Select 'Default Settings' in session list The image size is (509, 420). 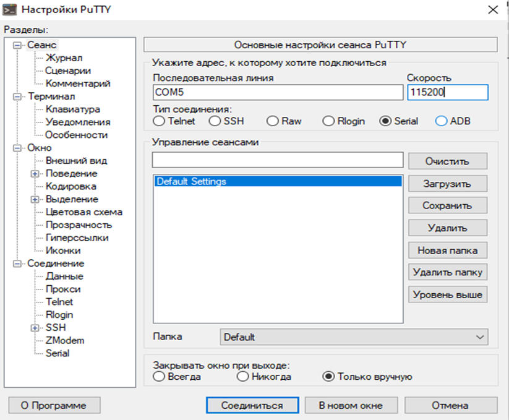point(278,181)
